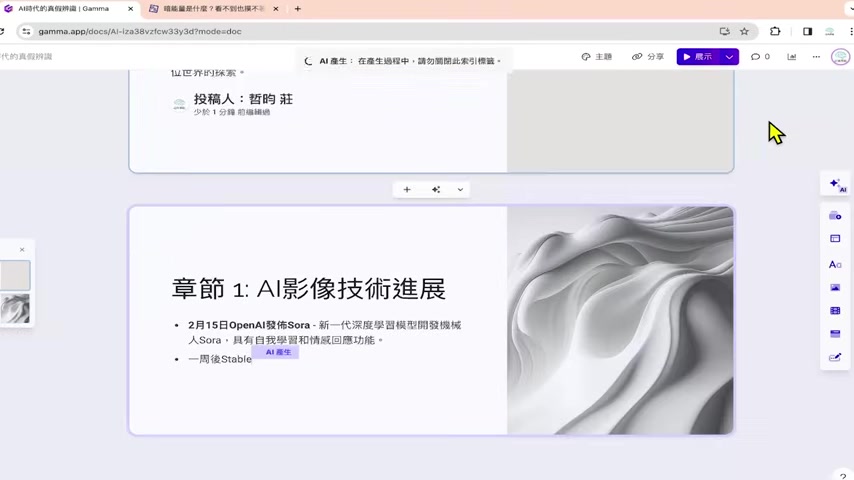Viewport: 854px width, 480px height.
Task: Click the AI 產生 status notification
Action: [x=404, y=61]
